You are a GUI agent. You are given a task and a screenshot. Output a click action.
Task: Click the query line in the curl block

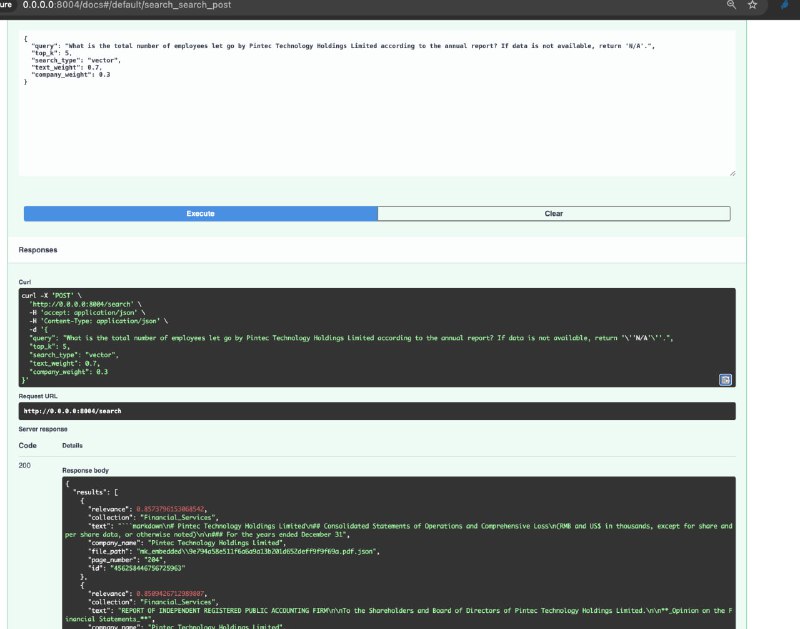click(x=351, y=338)
